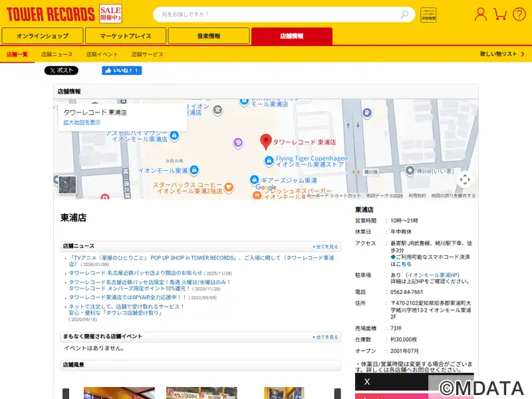Image resolution: width=532 pixels, height=399 pixels.
Task: Open 音楽情報 tab
Action: pyautogui.click(x=209, y=36)
